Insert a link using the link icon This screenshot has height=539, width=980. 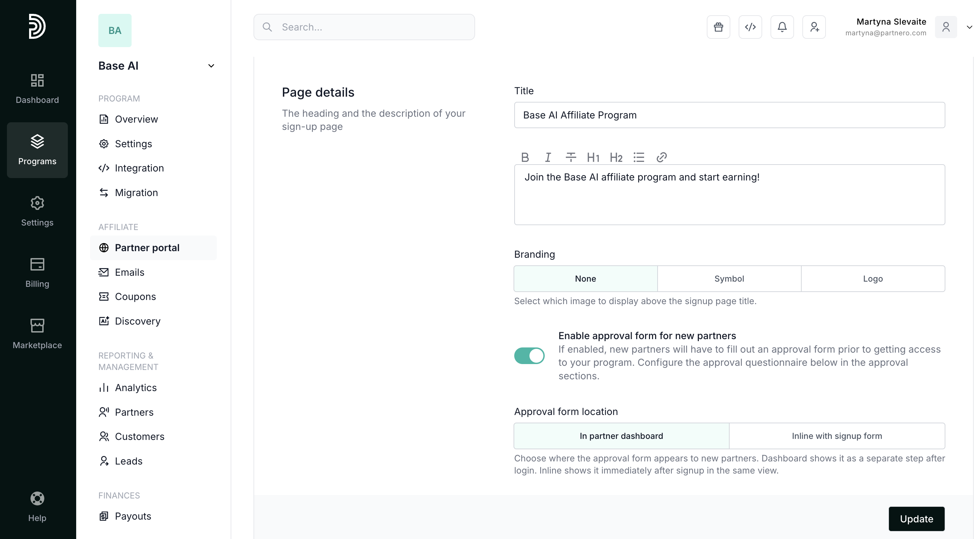click(x=661, y=157)
